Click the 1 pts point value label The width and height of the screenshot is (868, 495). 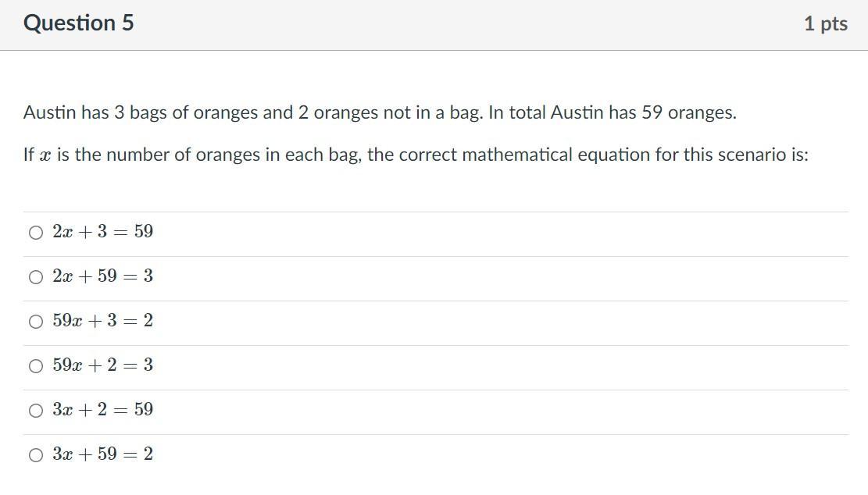click(x=825, y=24)
